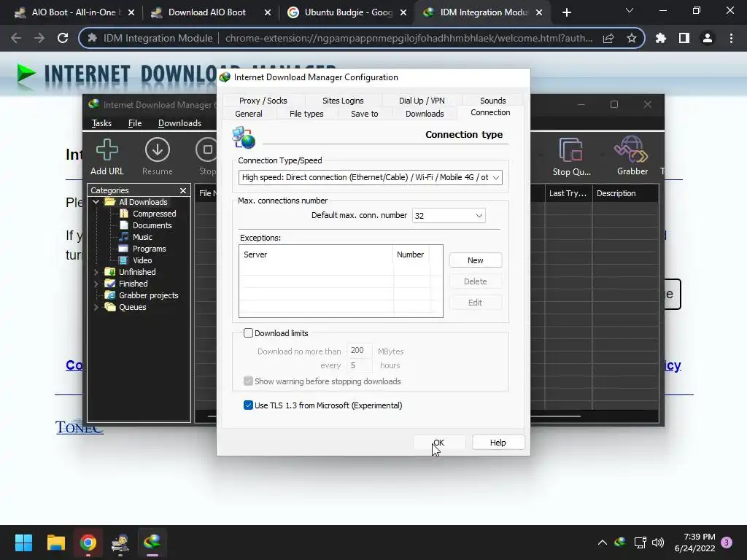Click the Description column header
This screenshot has width=747, height=560.
(x=625, y=193)
